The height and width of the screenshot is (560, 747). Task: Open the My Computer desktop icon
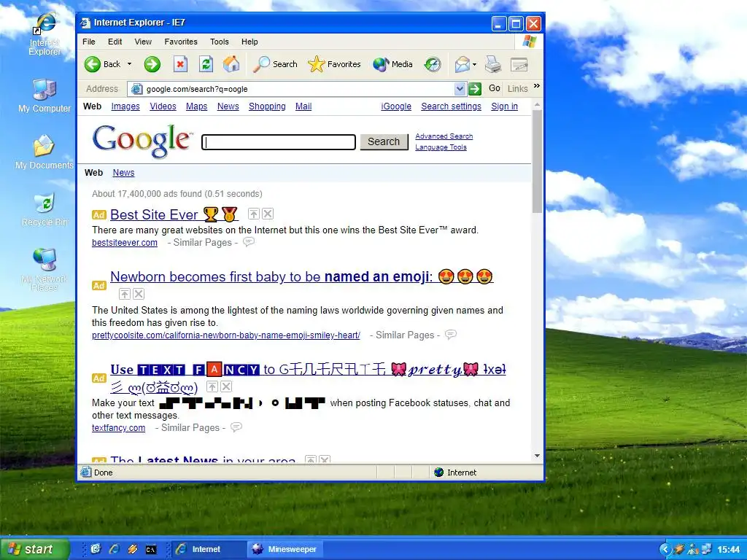44,96
